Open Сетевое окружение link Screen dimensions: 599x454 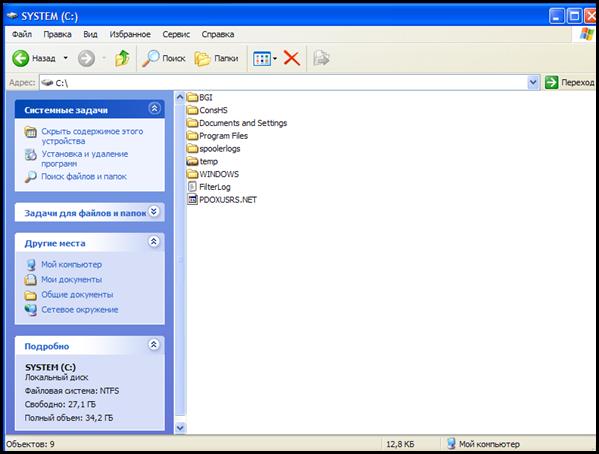pyautogui.click(x=79, y=310)
